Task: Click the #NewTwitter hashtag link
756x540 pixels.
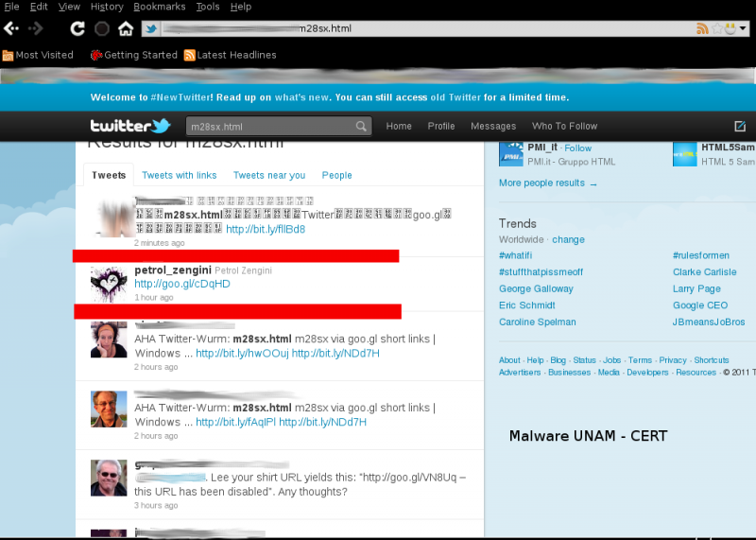Action: [181, 97]
